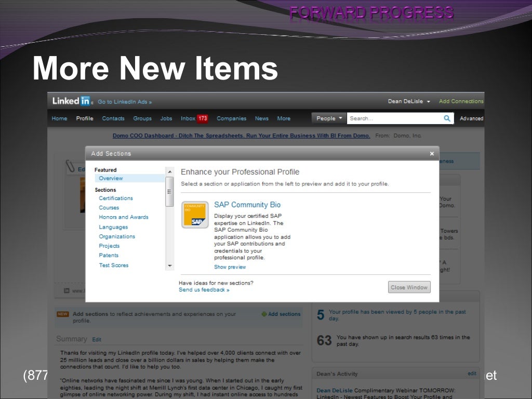Select the Test Scores section

coord(114,265)
